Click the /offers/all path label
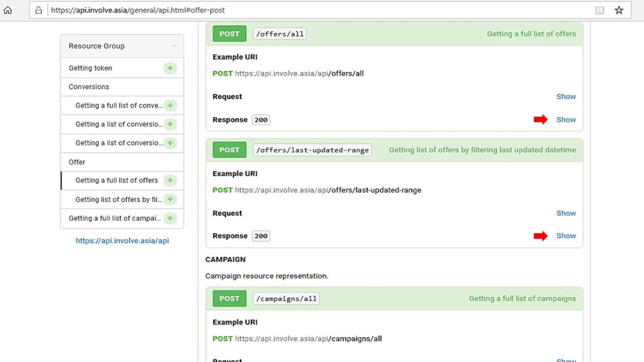This screenshot has width=644, height=362. [x=280, y=34]
